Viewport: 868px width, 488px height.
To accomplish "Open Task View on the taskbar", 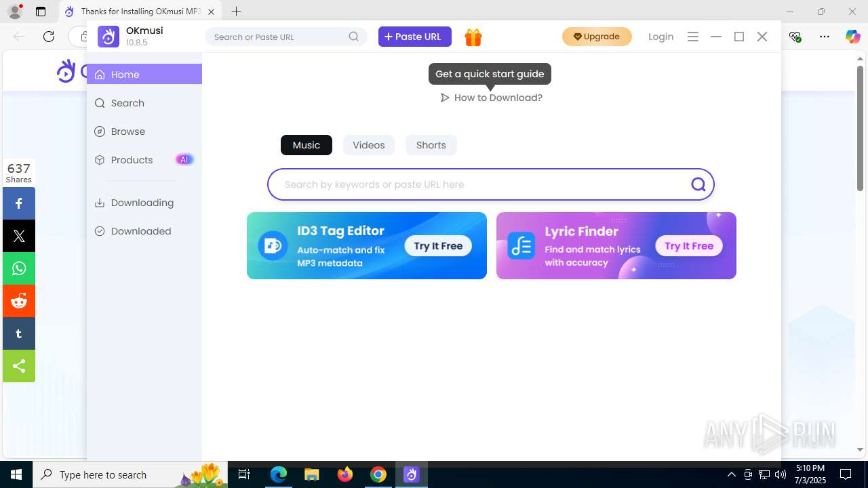I will (x=245, y=474).
